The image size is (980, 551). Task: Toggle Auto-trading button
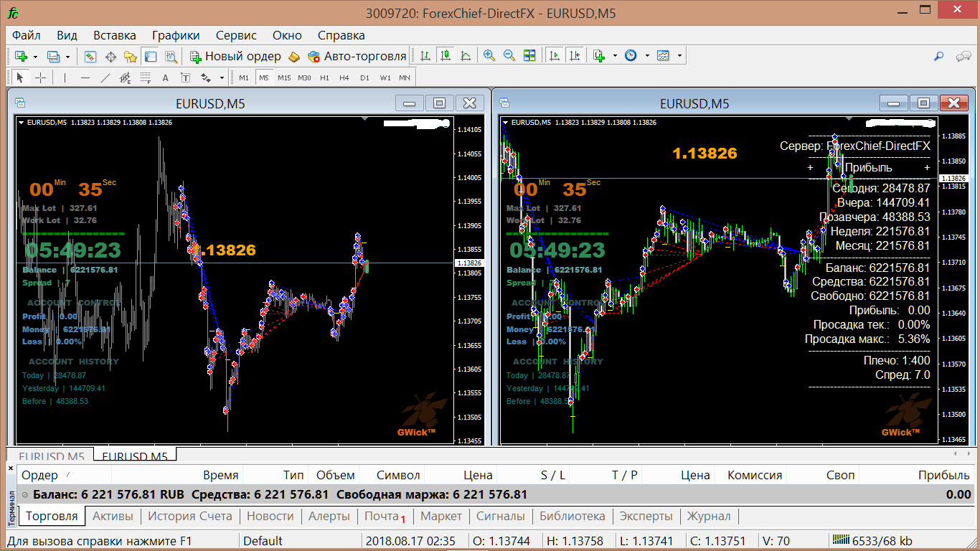pos(357,56)
